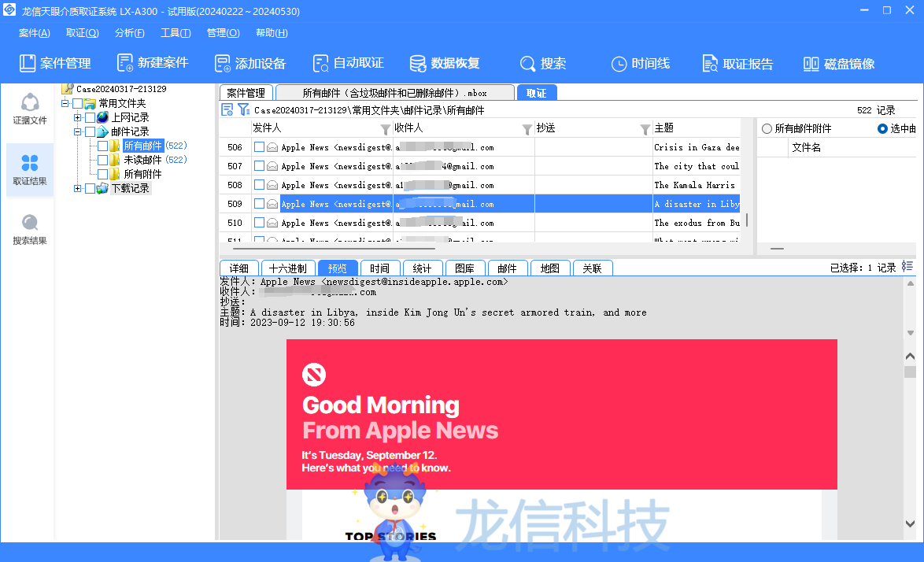924x562 pixels.
Task: Click the envelope icon on row 506
Action: pos(272,147)
